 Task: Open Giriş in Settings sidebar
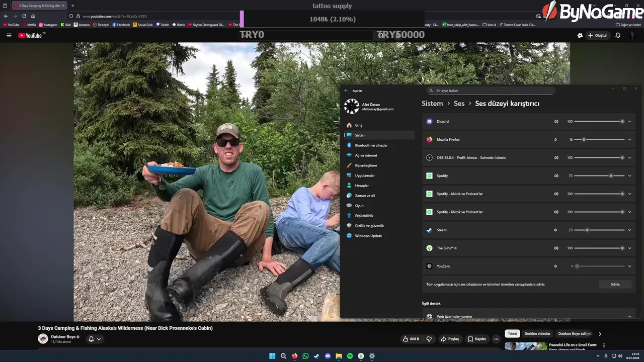point(379,125)
